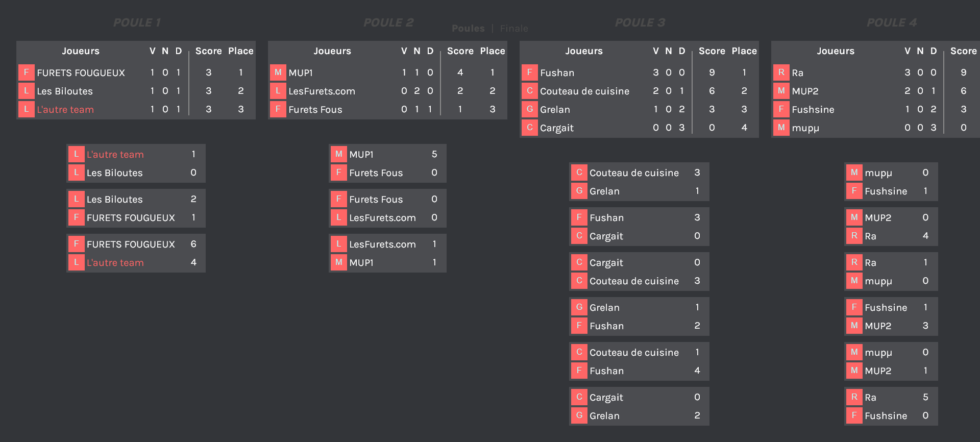Click MUP1 avatar in Poule 2 standings
Viewport: 980px width, 442px height.
[278, 72]
